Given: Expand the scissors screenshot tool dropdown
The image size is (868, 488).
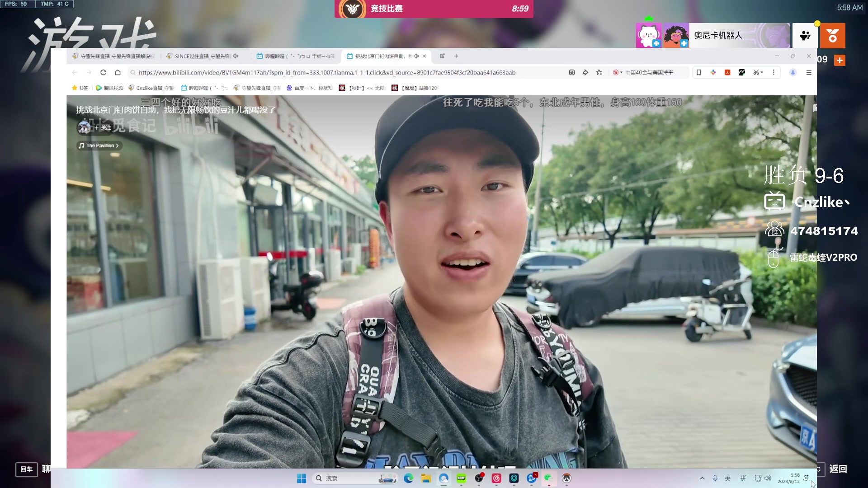Looking at the screenshot, I should [x=758, y=72].
